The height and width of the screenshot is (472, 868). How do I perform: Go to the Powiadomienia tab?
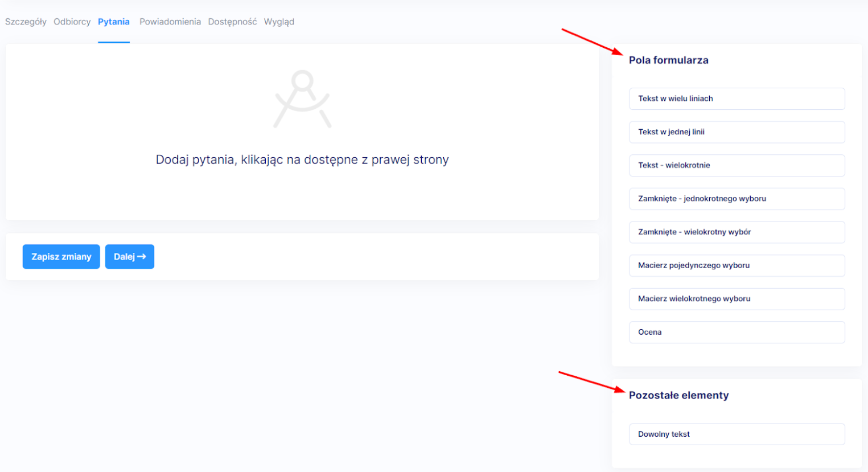tap(170, 22)
